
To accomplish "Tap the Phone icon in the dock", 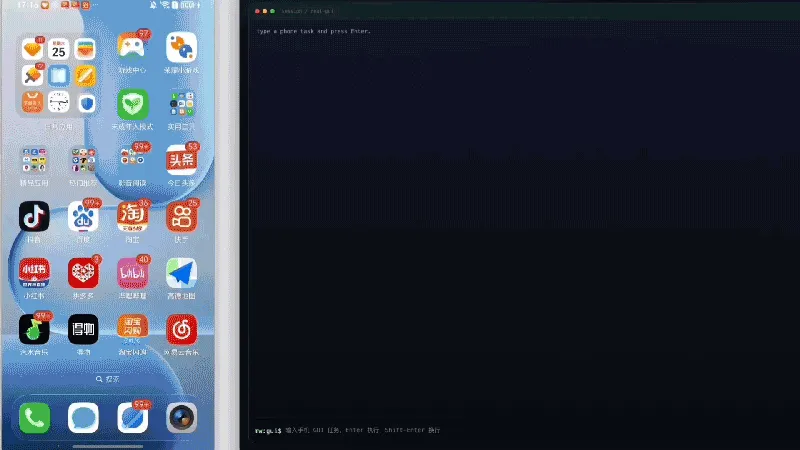I will [34, 418].
